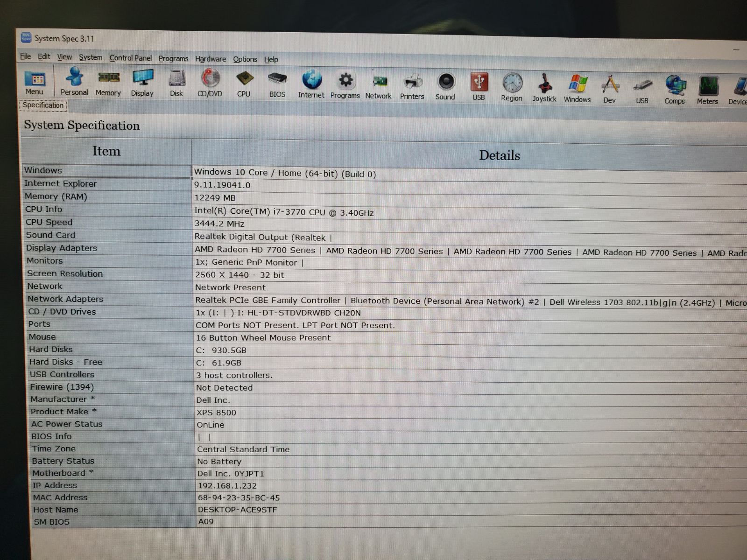Screen dimensions: 747x560
Task: Select the CPU Info processor details cell
Action: (x=470, y=212)
